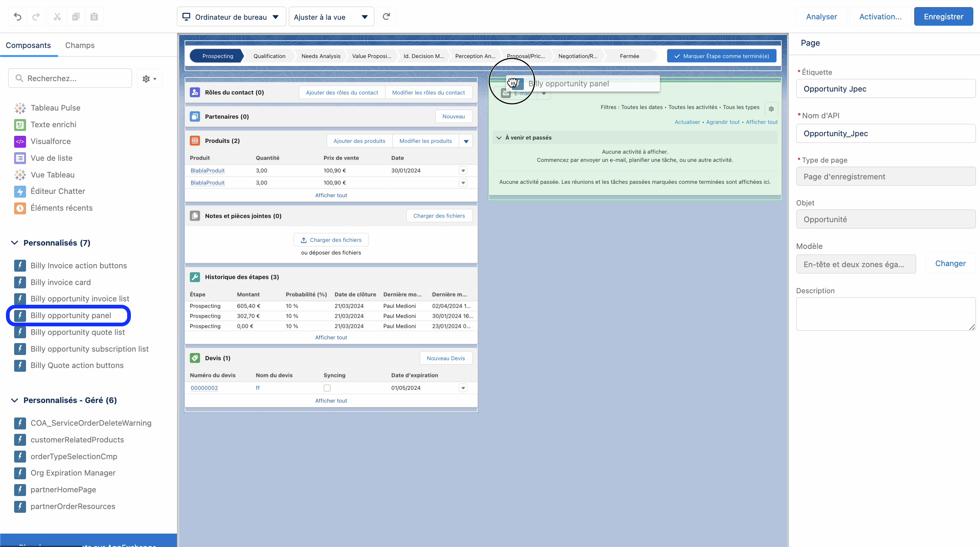Click the Actualiser link in activity panel
This screenshot has width=980, height=547.
[x=687, y=122]
